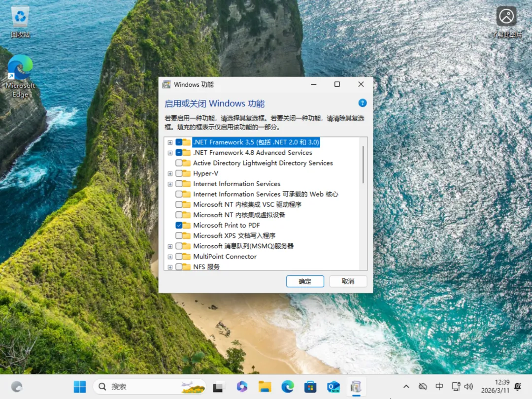Check the MultiPoint Connector checkbox
Image resolution: width=532 pixels, height=399 pixels.
[179, 257]
